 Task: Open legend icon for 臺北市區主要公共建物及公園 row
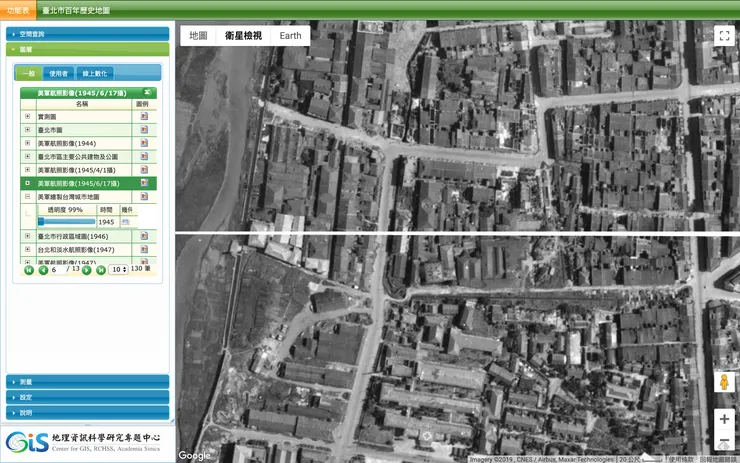144,156
